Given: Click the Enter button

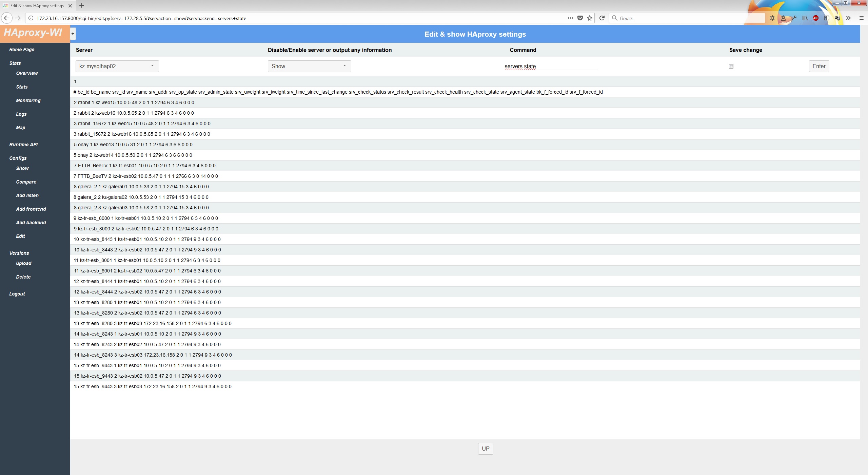Looking at the screenshot, I should pyautogui.click(x=819, y=66).
